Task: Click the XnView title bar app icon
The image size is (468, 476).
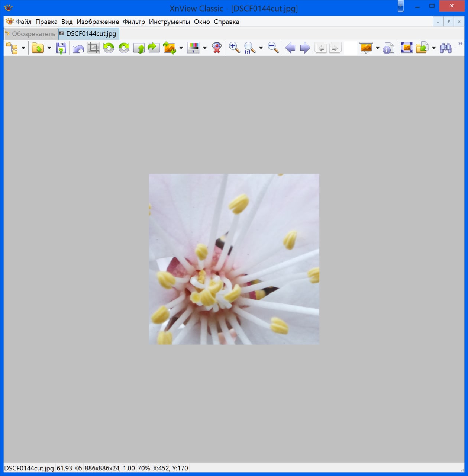Action: tap(9, 7)
